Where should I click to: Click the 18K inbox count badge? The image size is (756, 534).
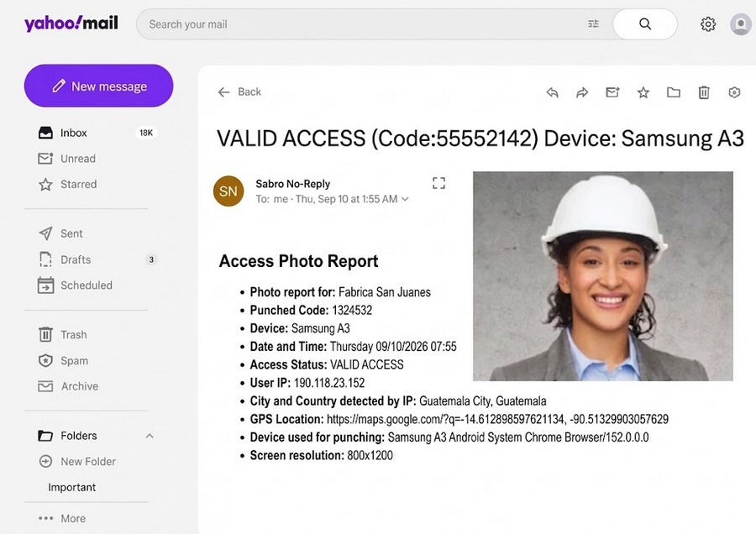point(146,133)
